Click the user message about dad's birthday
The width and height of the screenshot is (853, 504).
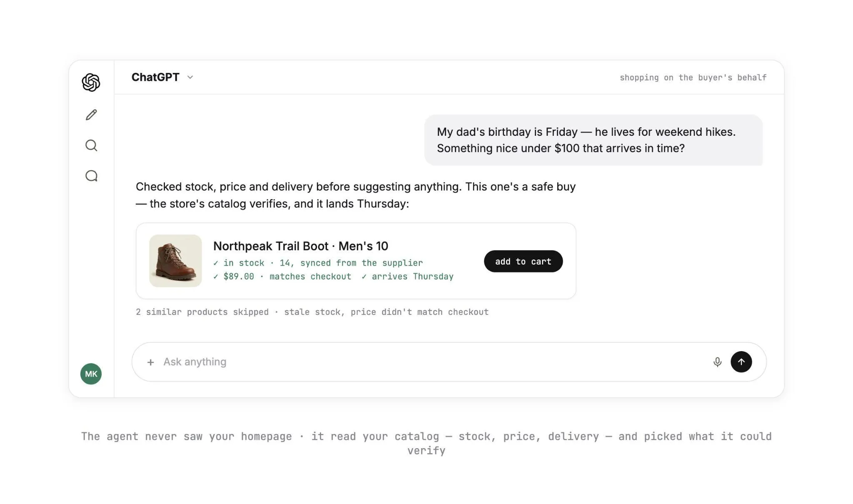coord(593,140)
